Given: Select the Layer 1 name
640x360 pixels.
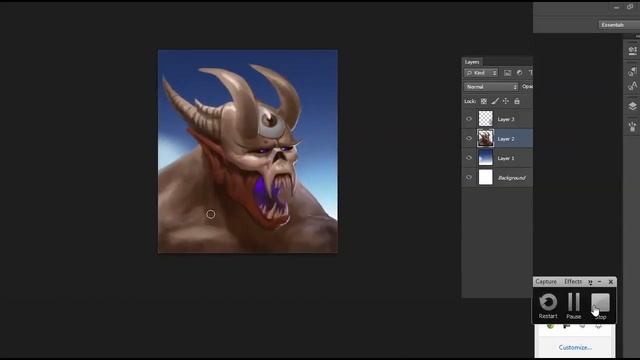Looking at the screenshot, I should point(506,158).
